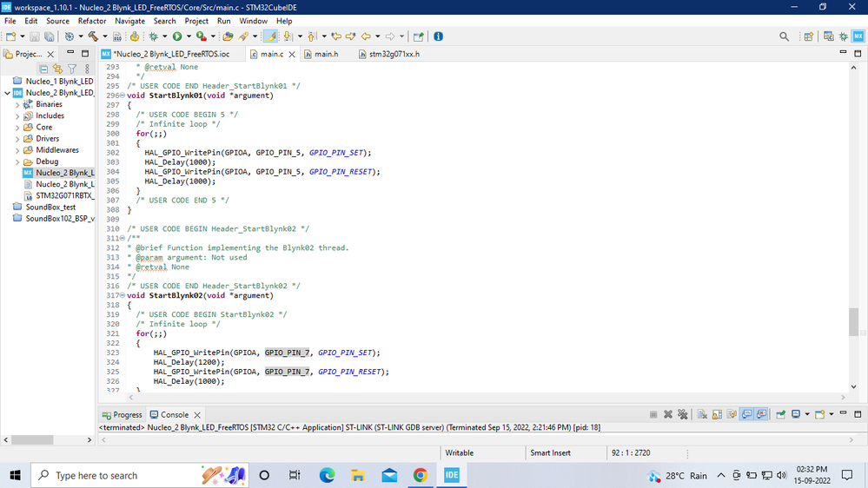This screenshot has height=488, width=868.
Task: Save the current file with the Save icon
Action: 35,36
